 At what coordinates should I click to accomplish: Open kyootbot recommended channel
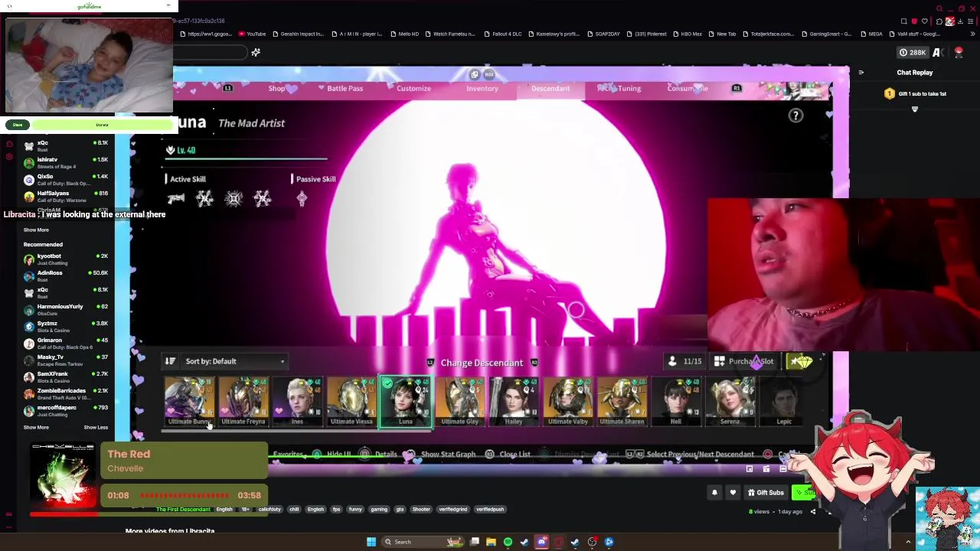[x=67, y=259]
